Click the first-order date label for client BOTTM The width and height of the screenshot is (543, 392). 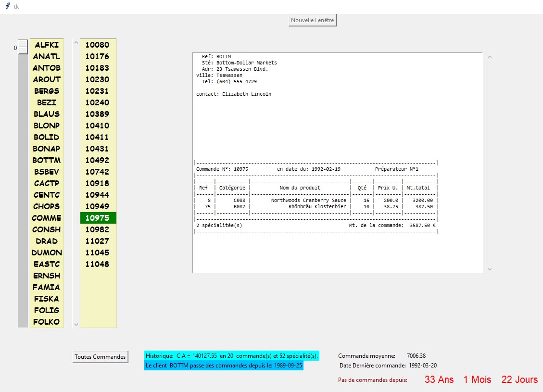coord(224,366)
